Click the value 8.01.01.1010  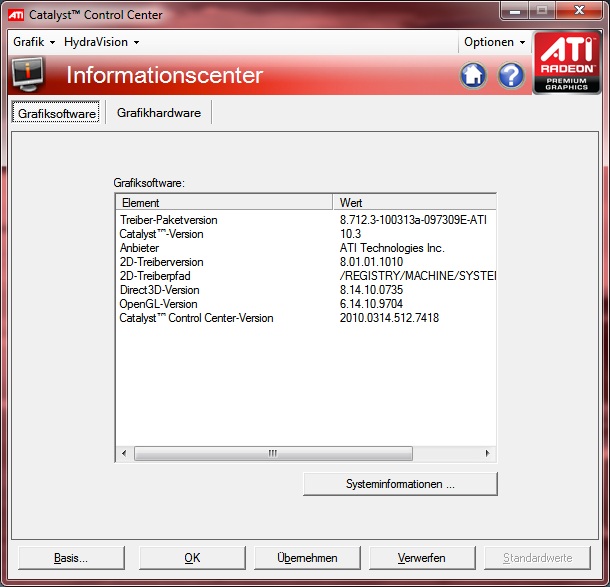pos(372,262)
